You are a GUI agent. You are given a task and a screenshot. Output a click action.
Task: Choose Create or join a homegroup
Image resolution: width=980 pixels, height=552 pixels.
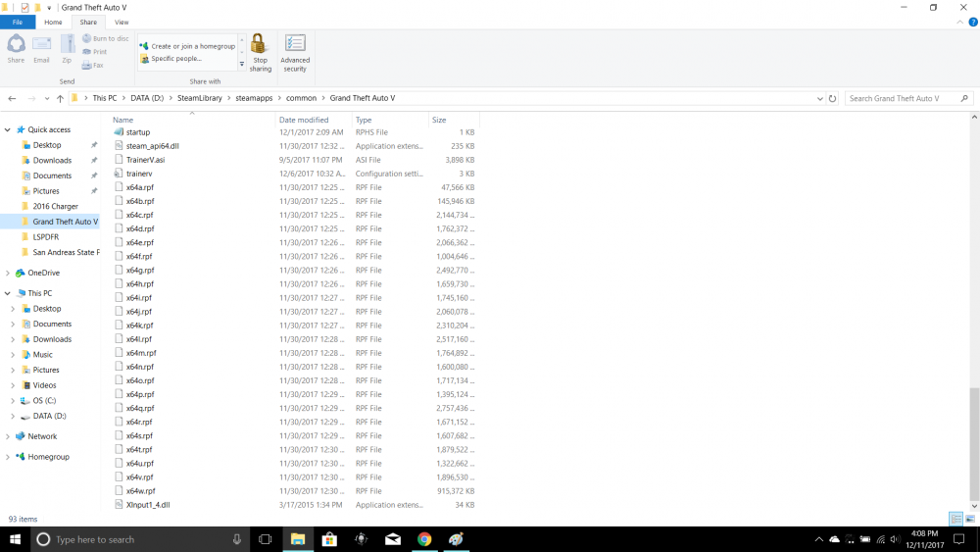coord(187,46)
